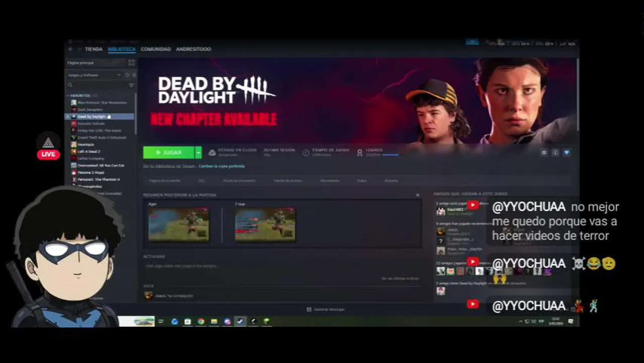Select Friday the 13th: The Game

click(101, 131)
